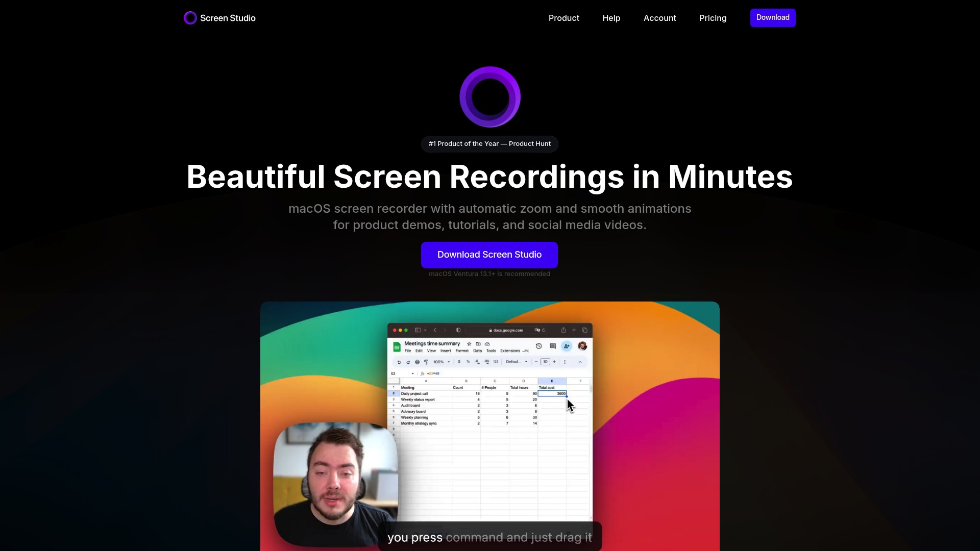Click the formula bar showing the E2 formula

[x=505, y=373]
